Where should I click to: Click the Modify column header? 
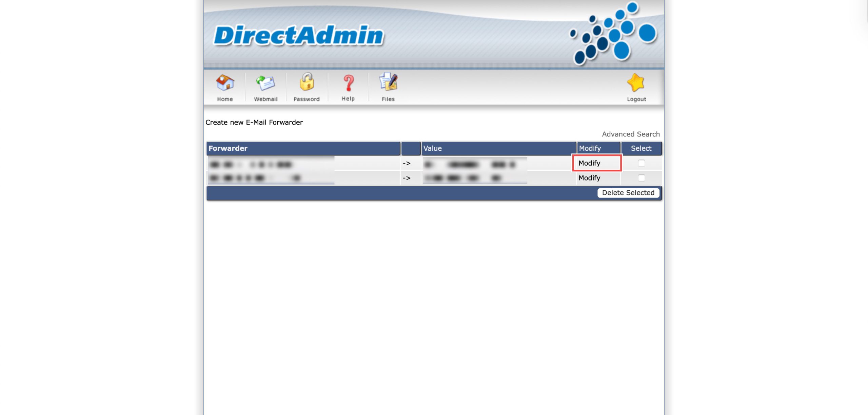pyautogui.click(x=590, y=148)
